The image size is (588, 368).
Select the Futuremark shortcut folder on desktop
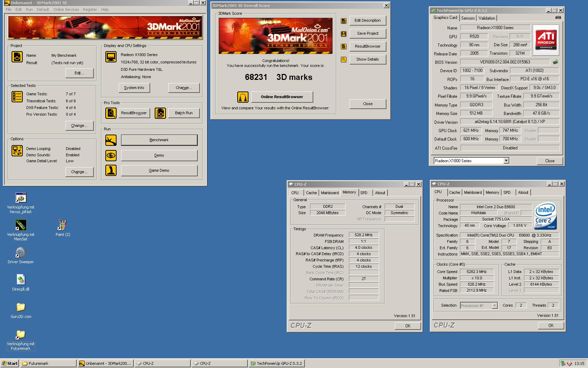pyautogui.click(x=21, y=340)
